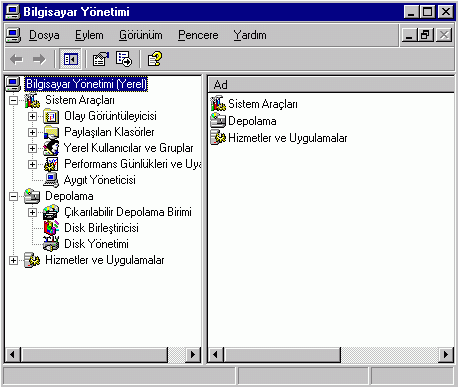The height and width of the screenshot is (387, 458).
Task: Select Aygıt Yöneticisi in the tree
Action: [x=100, y=180]
